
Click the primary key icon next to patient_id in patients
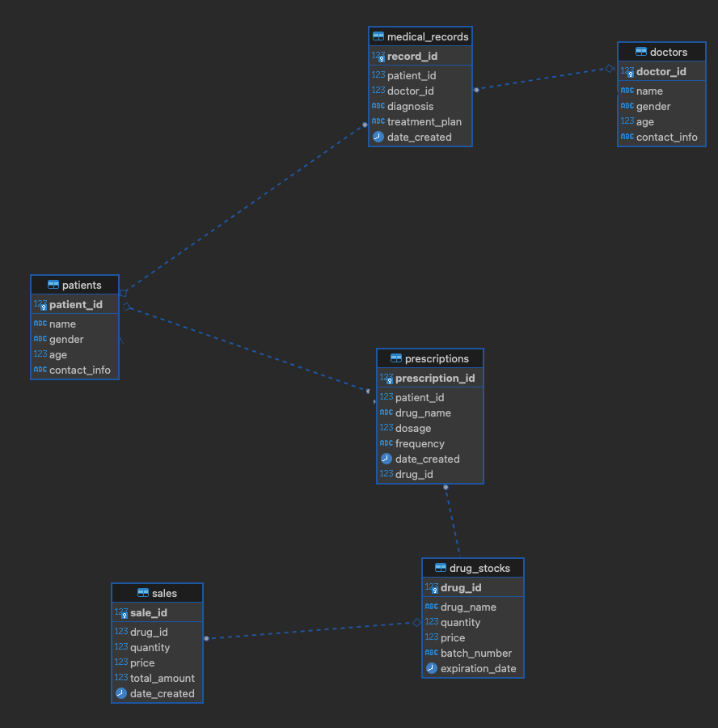[x=40, y=305]
